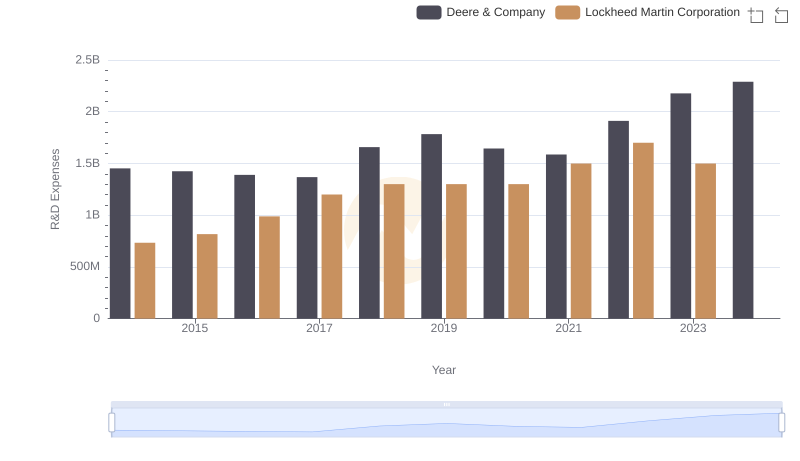The image size is (800, 461).
Task: Click the Lockheed Martin tan legend swatch
Action: (x=567, y=12)
